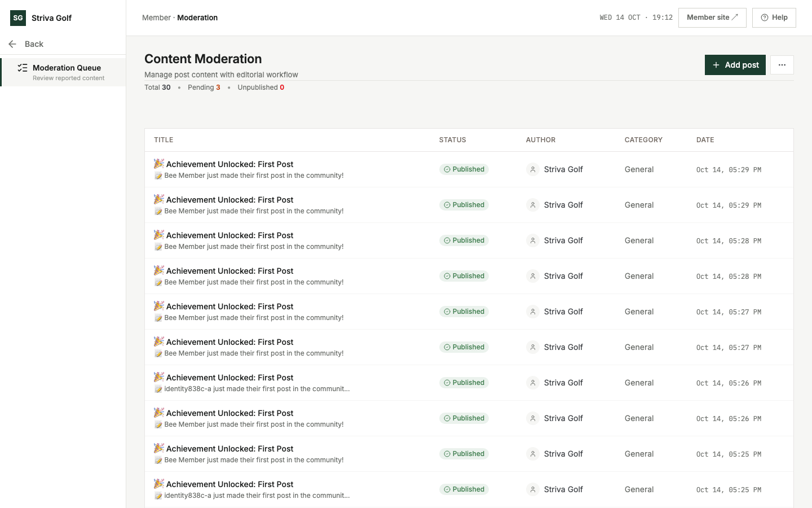
Task: Click Published badge on identity838c-a 05:25 PM post
Action: (x=464, y=489)
